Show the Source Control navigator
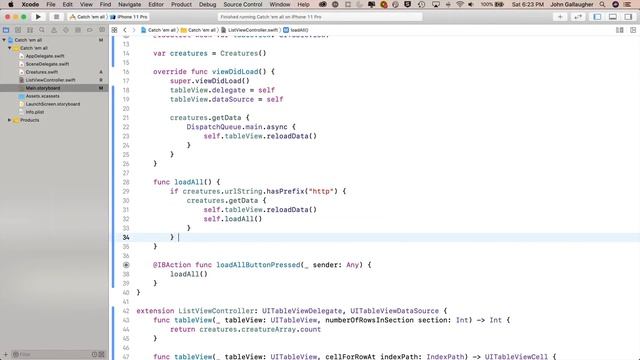This screenshot has height=360, width=640. tap(18, 30)
